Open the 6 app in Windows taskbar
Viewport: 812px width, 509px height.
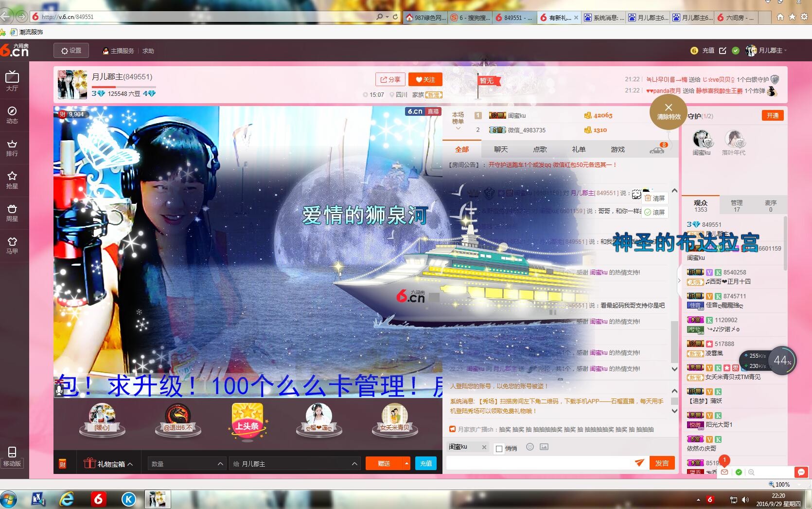(98, 499)
